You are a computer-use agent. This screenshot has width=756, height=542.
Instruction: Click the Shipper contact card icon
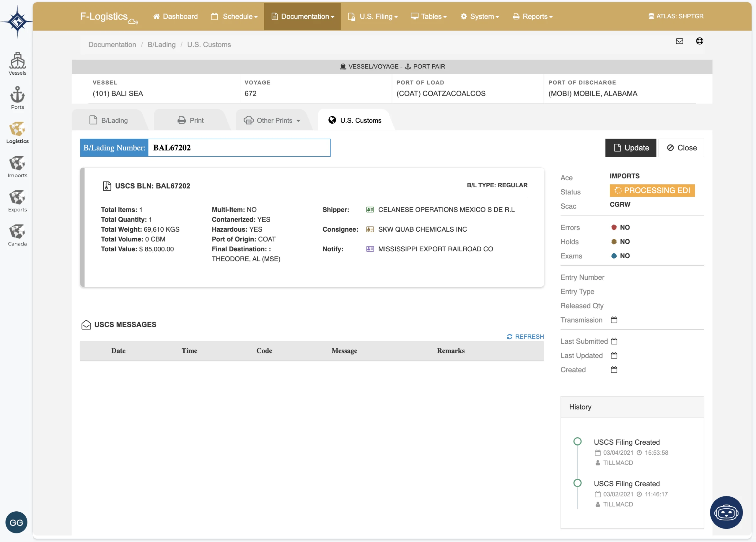(370, 209)
